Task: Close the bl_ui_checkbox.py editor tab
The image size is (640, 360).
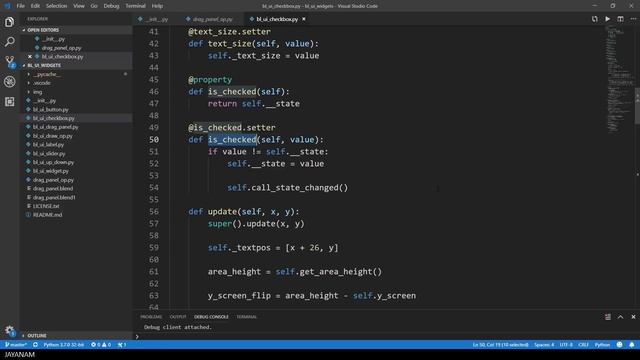Action: 304,19
